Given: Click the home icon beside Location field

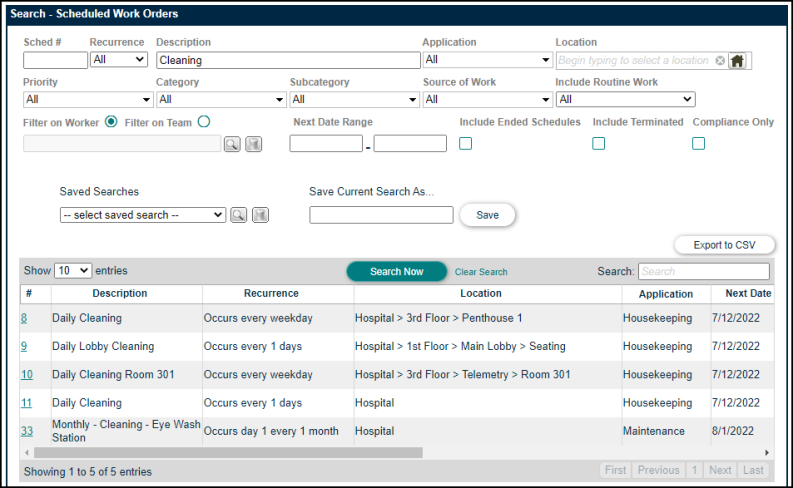Looking at the screenshot, I should (737, 61).
